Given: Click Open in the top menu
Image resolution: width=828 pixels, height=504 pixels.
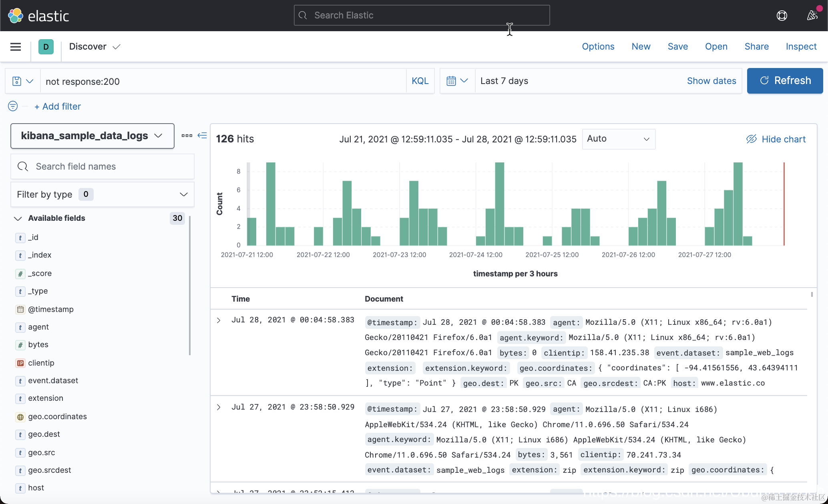Looking at the screenshot, I should click(716, 46).
